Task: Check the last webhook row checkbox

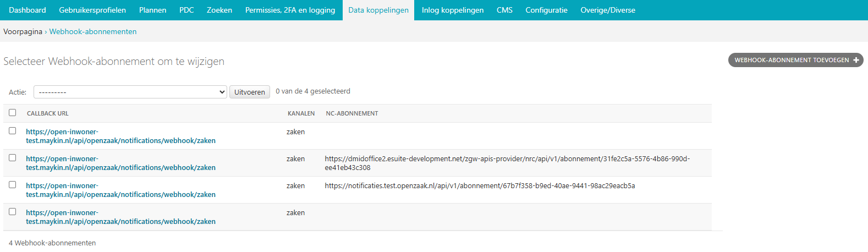Action: 13,212
